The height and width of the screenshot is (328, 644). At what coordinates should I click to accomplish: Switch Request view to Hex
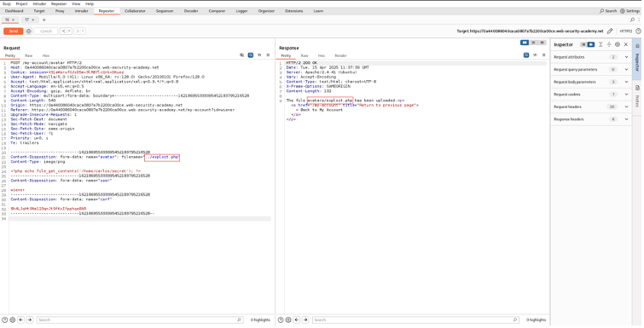click(45, 55)
